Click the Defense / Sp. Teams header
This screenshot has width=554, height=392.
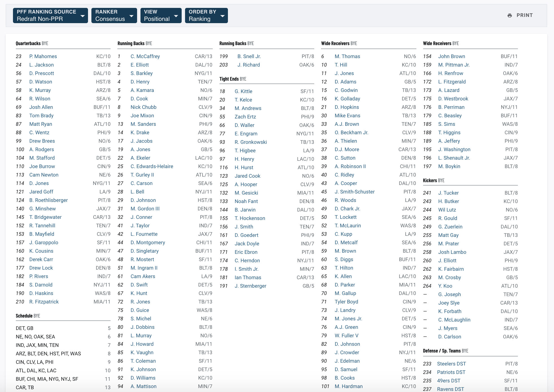tap(445, 351)
